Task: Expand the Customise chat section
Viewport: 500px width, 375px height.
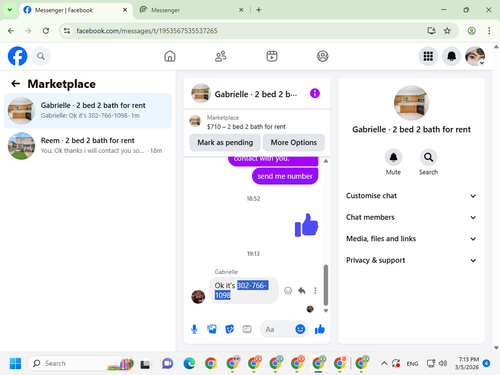Action: [411, 196]
